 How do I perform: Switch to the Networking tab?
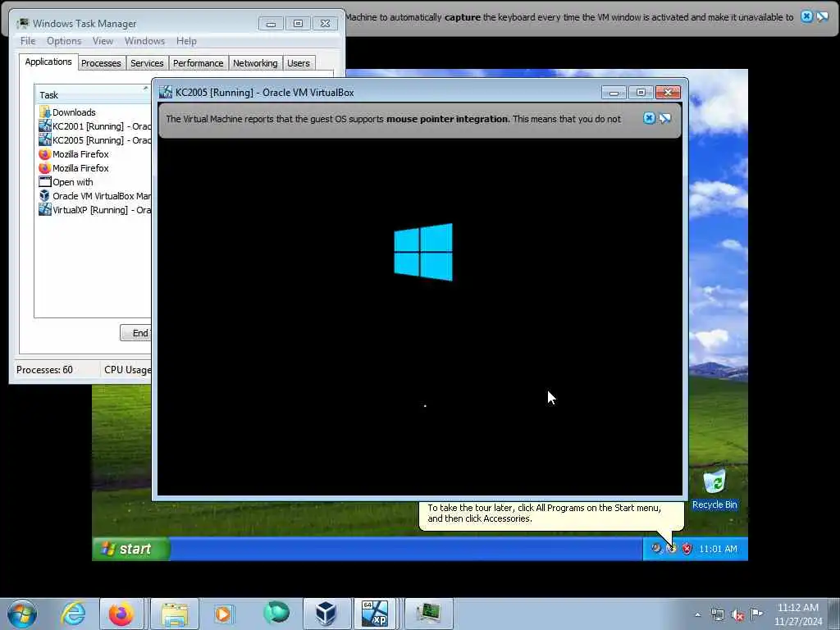255,63
